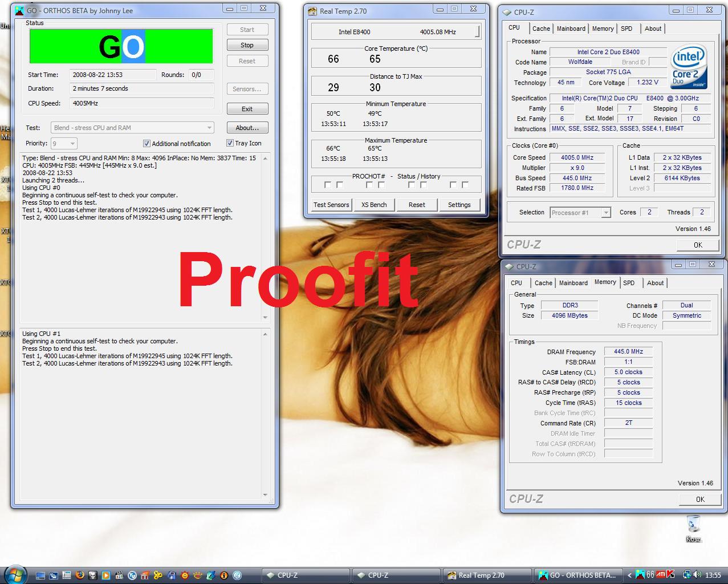The image size is (728, 584).
Task: Click the XS Bench button in Real Temp
Action: click(x=374, y=205)
